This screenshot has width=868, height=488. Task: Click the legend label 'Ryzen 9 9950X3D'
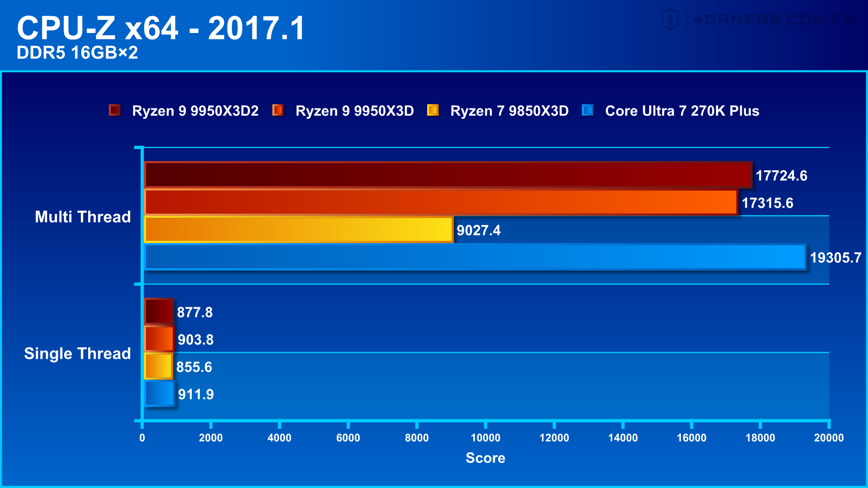[354, 111]
